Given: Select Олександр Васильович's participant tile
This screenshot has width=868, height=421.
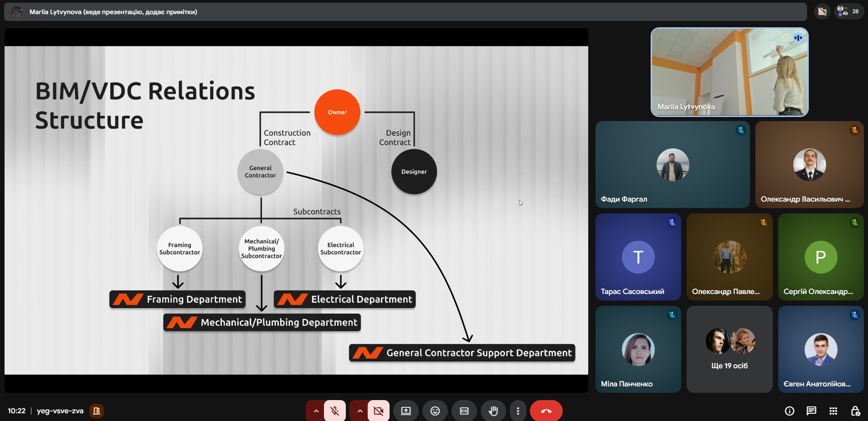Looking at the screenshot, I should point(810,164).
